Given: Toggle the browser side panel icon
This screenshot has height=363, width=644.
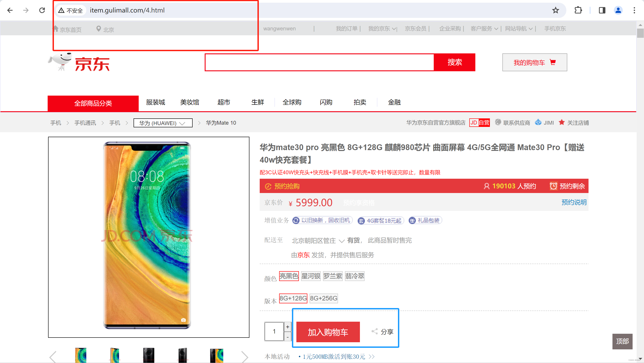Looking at the screenshot, I should click(x=602, y=10).
